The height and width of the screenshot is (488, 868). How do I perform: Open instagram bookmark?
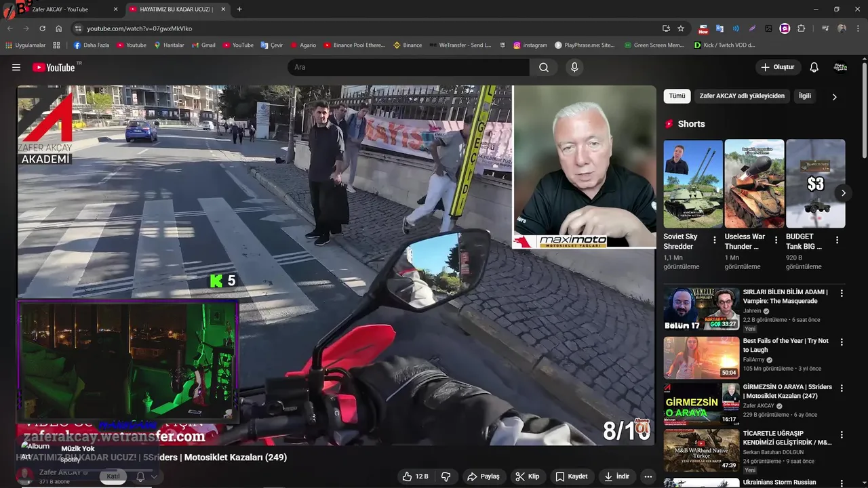[530, 45]
